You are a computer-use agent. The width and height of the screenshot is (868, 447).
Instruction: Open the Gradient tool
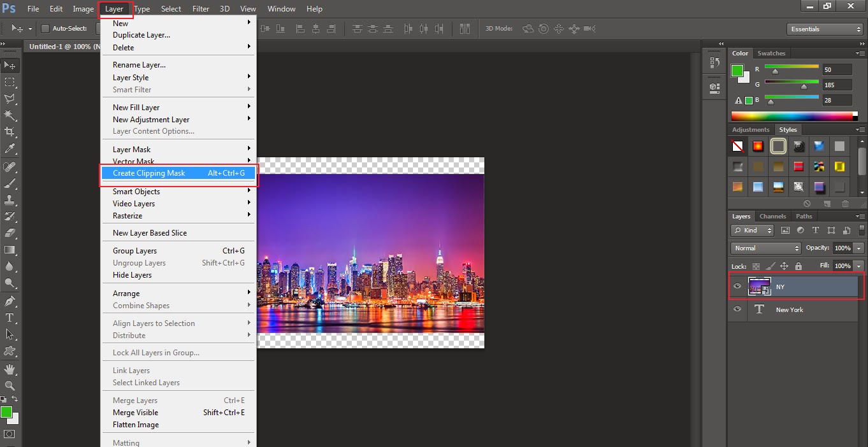[x=10, y=250]
